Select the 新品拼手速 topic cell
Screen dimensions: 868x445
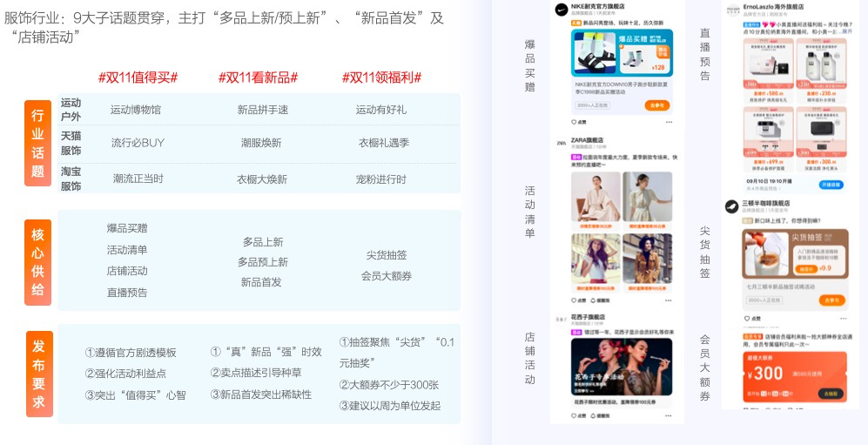point(263,110)
